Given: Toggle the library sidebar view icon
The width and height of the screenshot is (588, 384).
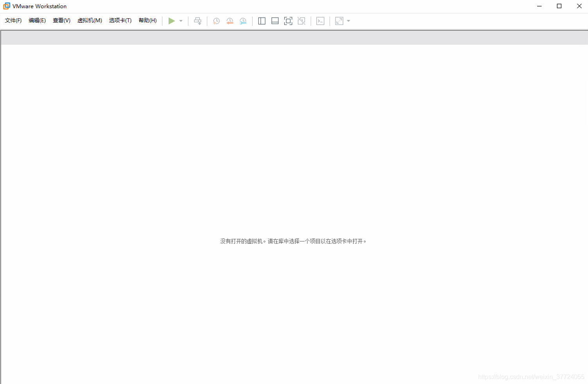Looking at the screenshot, I should [262, 21].
